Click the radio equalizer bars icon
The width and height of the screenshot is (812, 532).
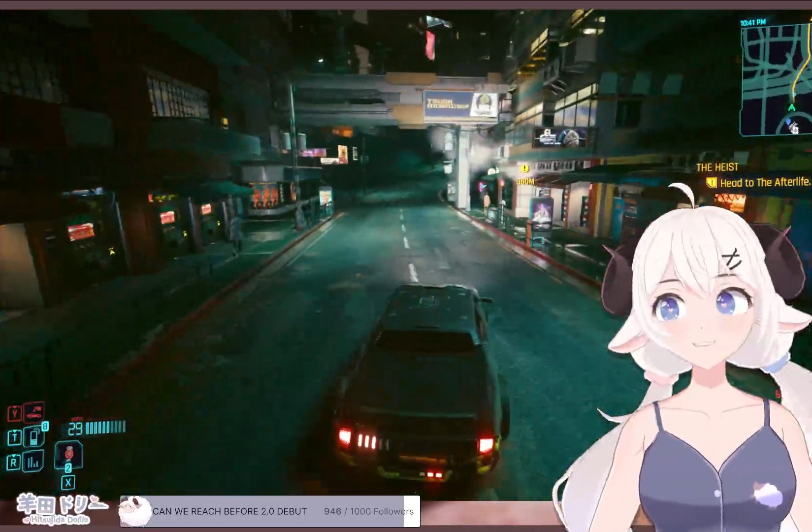click(33, 462)
